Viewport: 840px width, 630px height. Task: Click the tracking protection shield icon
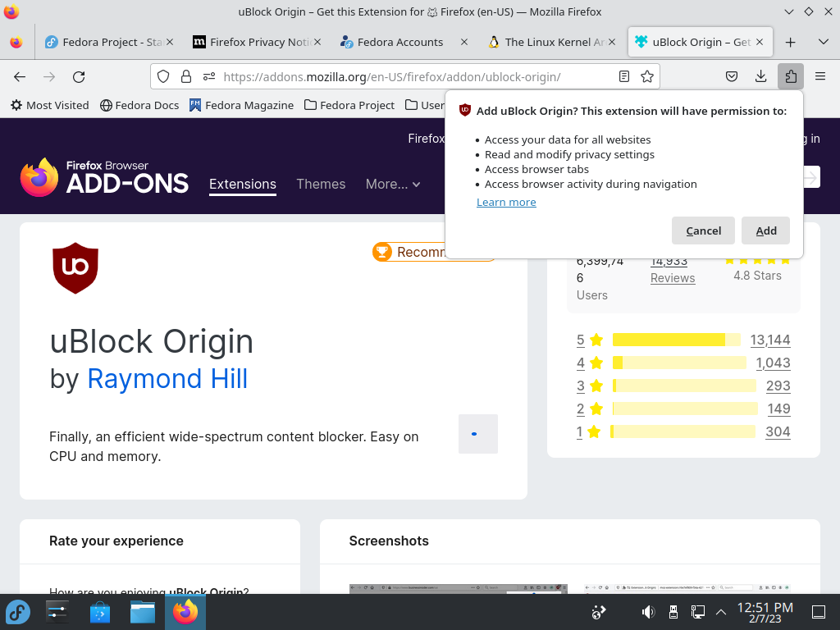pos(163,77)
